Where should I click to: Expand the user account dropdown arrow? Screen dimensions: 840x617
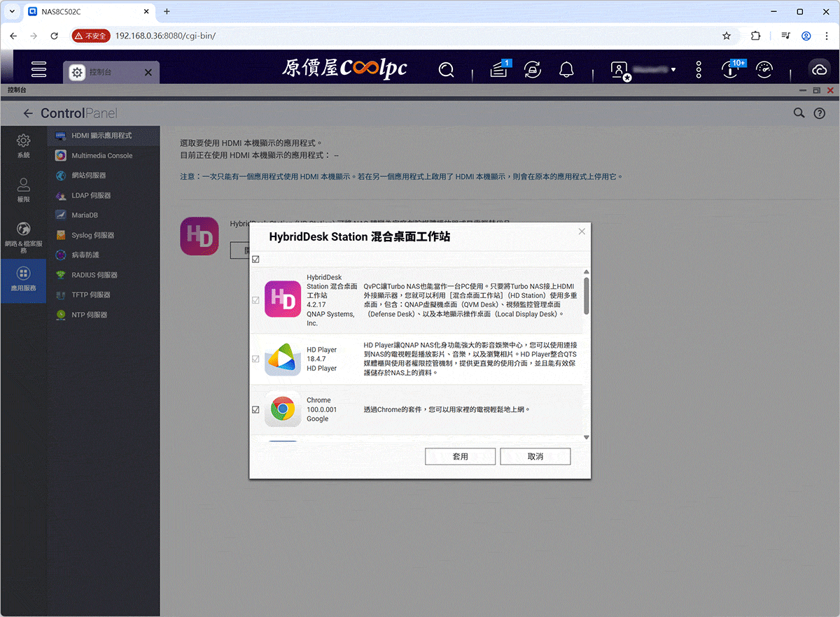[673, 70]
